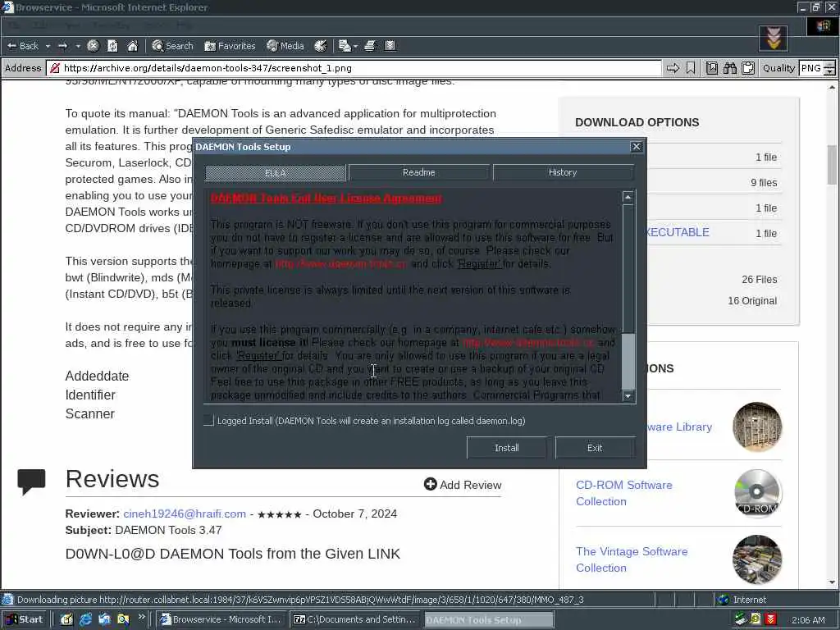Viewport: 840px width, 630px height.
Task: Open the Forward history dropdown arrow
Action: tap(78, 46)
